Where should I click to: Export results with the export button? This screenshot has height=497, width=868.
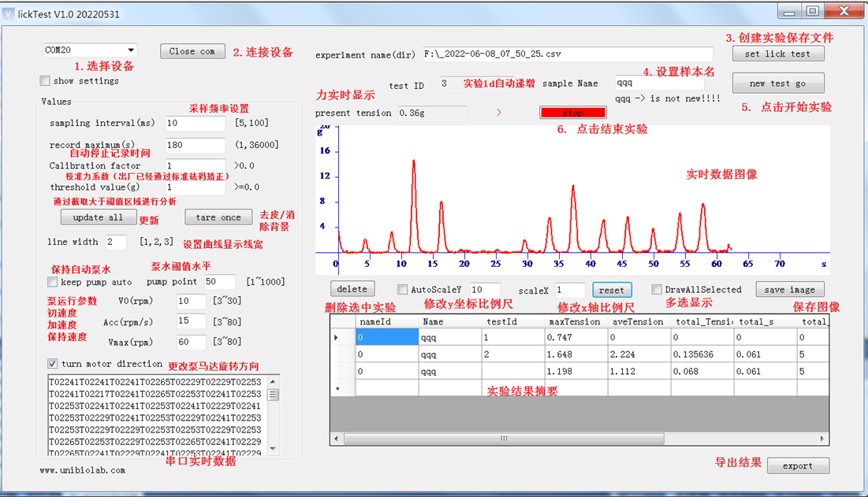pos(798,466)
